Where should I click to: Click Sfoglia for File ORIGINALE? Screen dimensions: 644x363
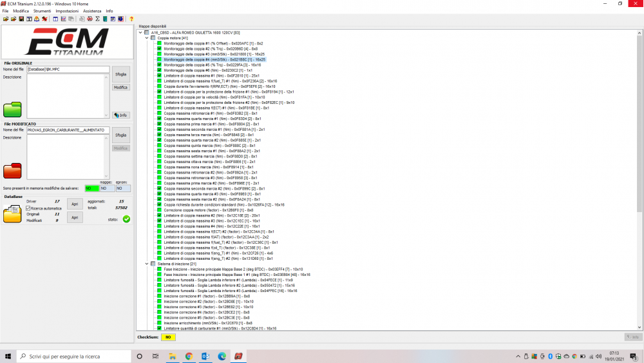[121, 74]
